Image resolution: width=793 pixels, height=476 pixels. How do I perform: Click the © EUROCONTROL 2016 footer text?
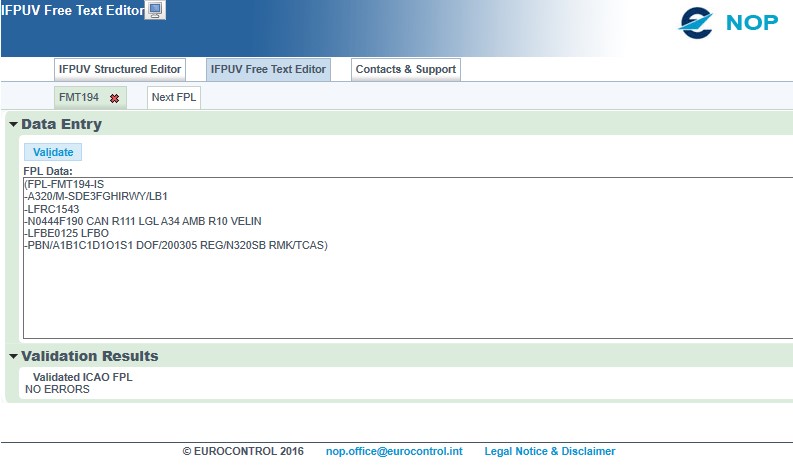click(x=243, y=451)
